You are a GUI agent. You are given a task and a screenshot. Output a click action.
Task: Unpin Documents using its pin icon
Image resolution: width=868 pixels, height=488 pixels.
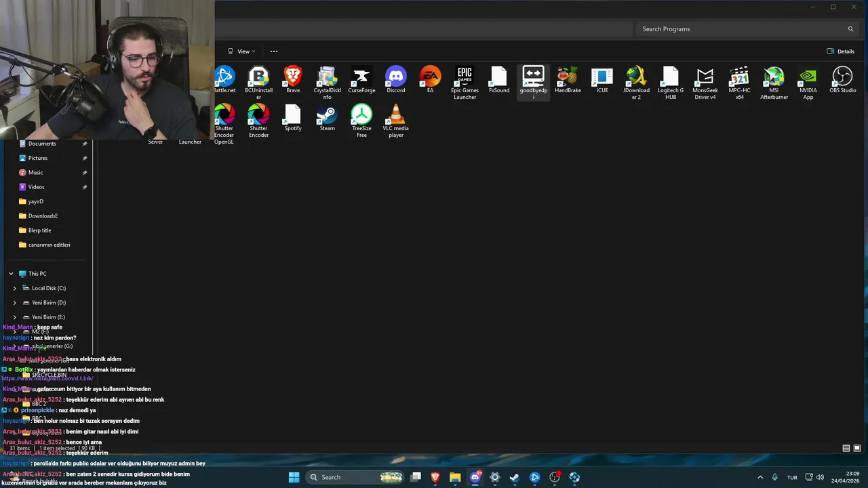(x=85, y=144)
